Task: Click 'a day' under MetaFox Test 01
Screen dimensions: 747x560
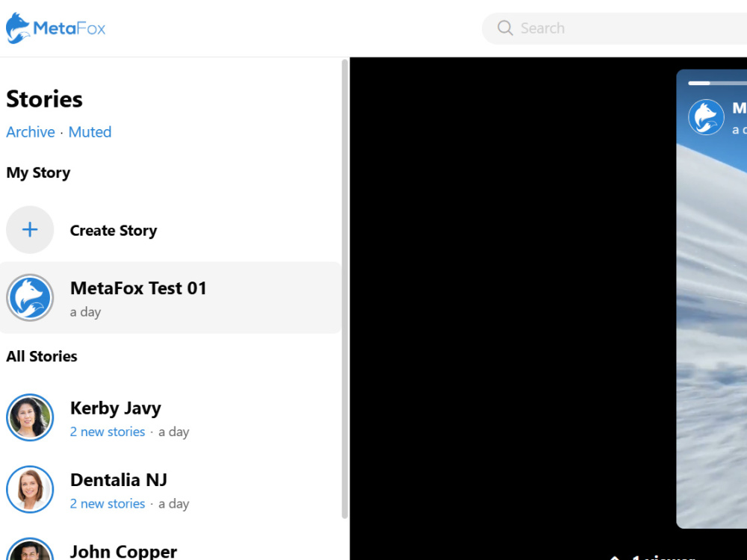Action: [x=85, y=312]
